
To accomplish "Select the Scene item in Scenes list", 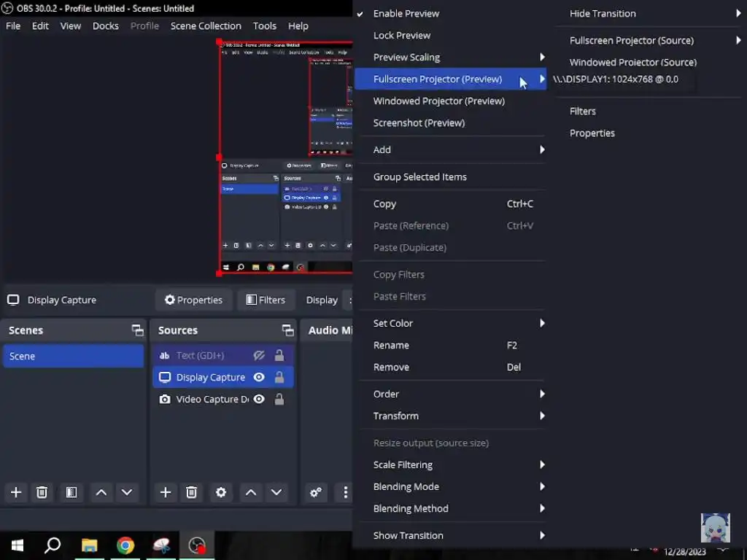I will click(x=74, y=356).
